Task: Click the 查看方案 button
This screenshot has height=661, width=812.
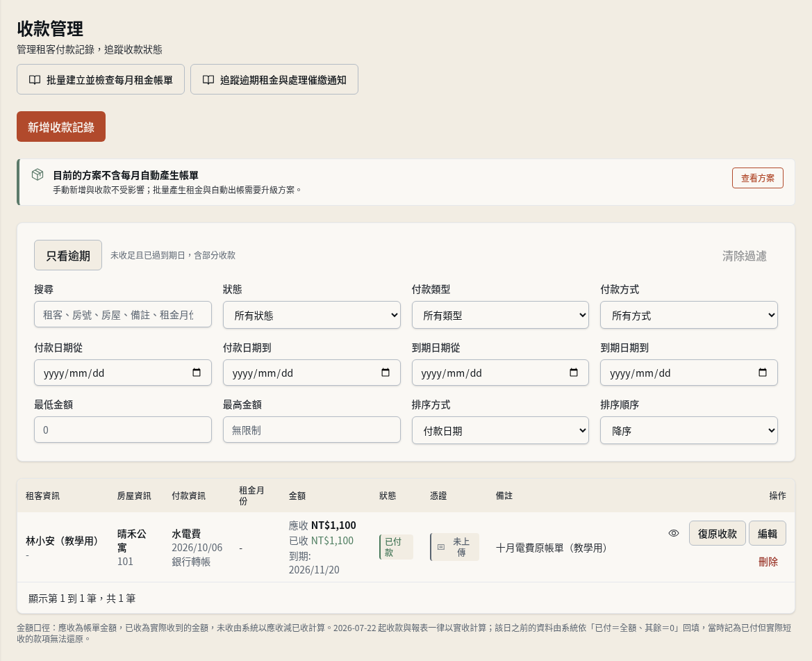Action: tap(758, 178)
